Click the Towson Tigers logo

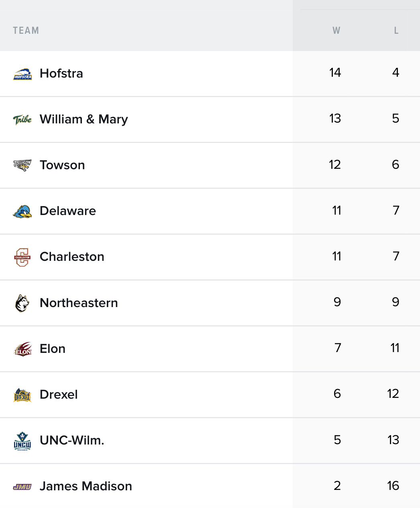(22, 165)
